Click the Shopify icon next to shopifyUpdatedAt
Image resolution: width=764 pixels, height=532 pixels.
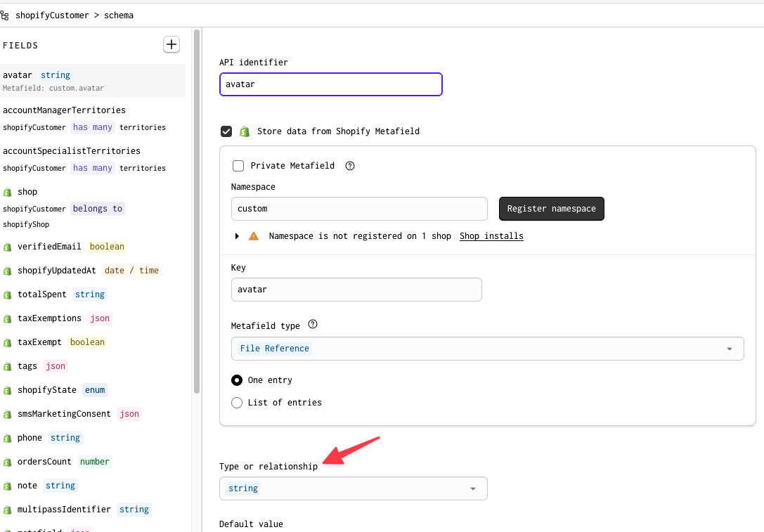pyautogui.click(x=7, y=271)
